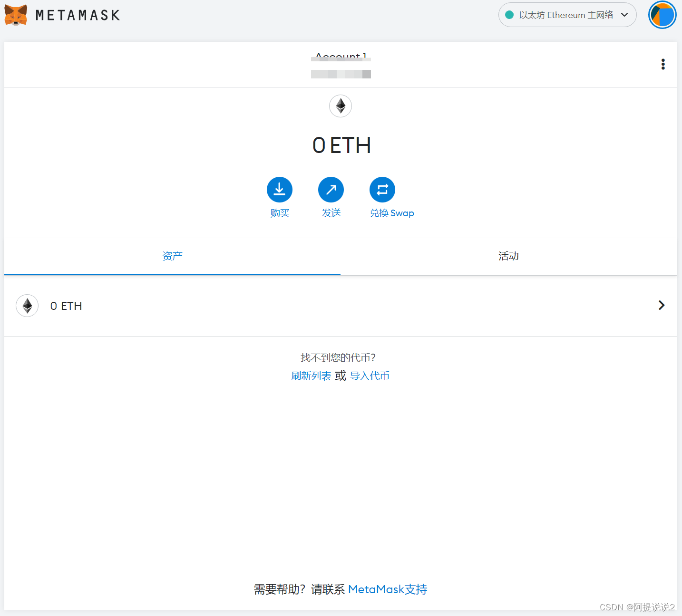Expand ETH asset details with chevron
The height and width of the screenshot is (616, 682).
coord(661,305)
